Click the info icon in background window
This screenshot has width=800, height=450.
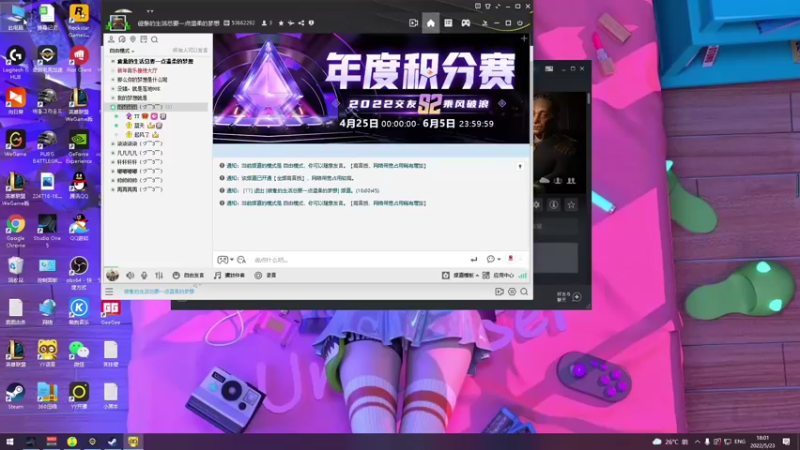(554, 205)
